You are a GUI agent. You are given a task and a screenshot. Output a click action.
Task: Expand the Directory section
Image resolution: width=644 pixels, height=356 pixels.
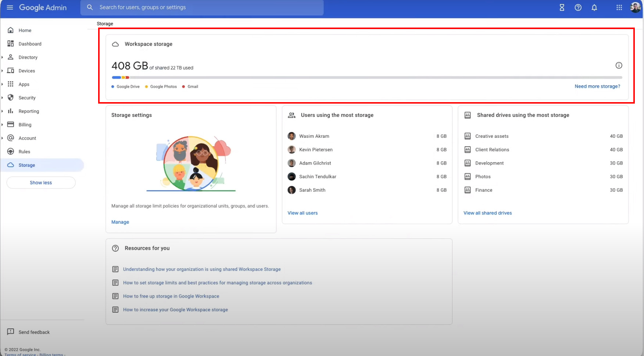tap(3, 57)
